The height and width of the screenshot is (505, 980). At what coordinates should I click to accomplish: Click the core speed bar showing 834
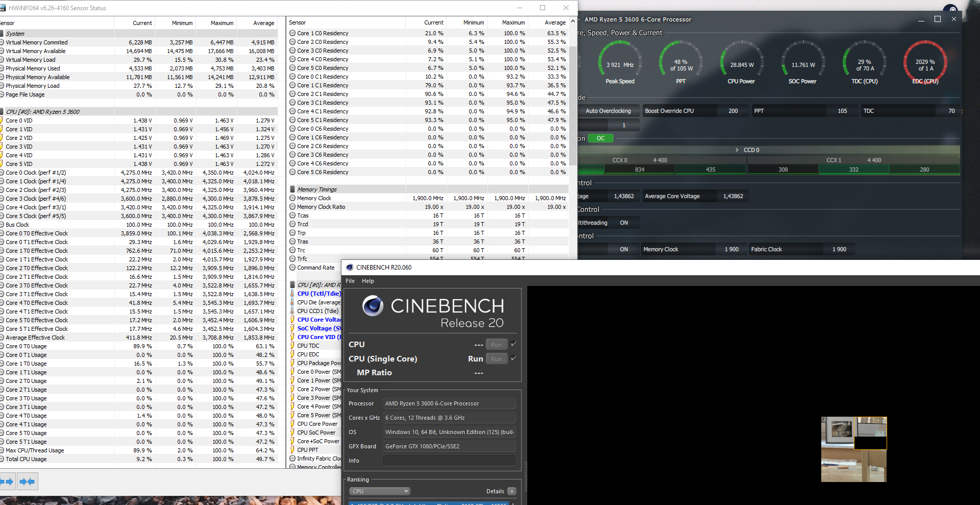coord(640,170)
